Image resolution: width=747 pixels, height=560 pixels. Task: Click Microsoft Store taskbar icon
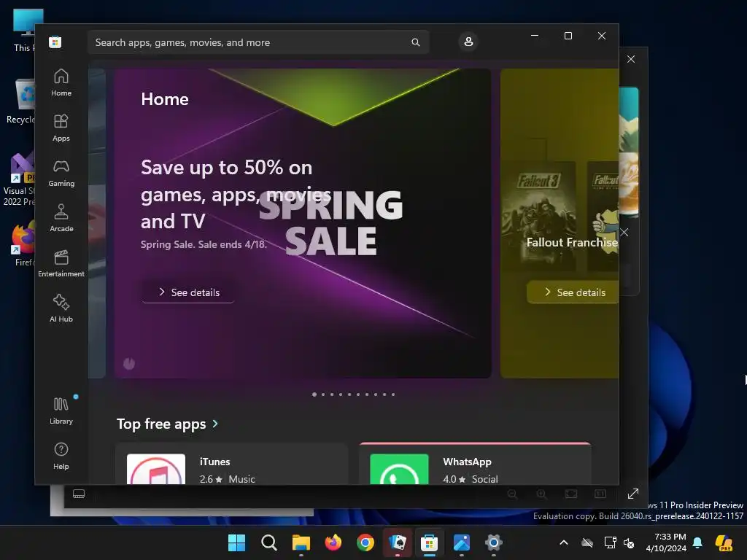point(429,542)
